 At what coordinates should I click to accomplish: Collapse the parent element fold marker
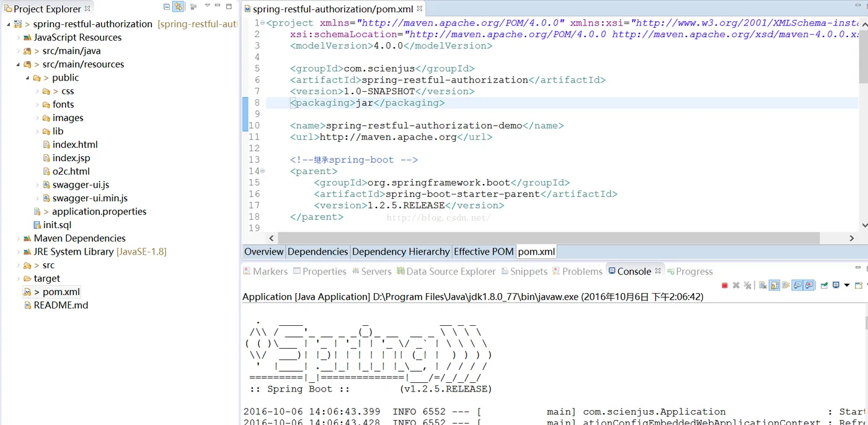pos(262,171)
